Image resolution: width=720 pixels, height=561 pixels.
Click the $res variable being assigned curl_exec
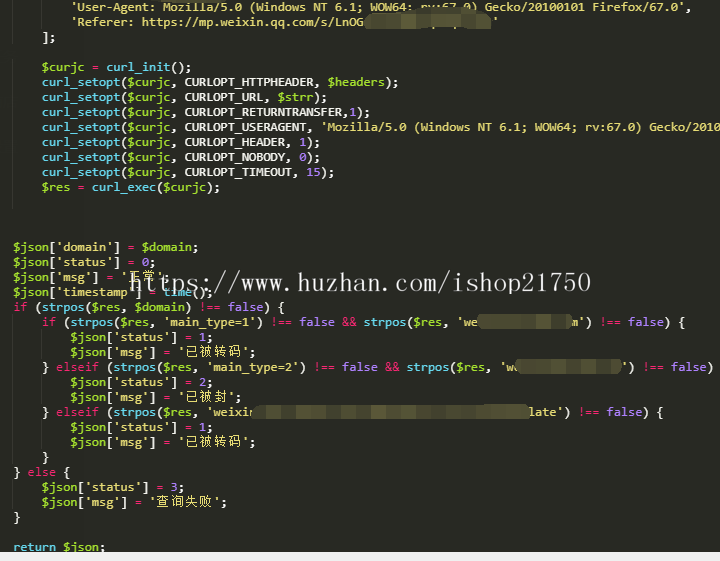click(x=56, y=187)
